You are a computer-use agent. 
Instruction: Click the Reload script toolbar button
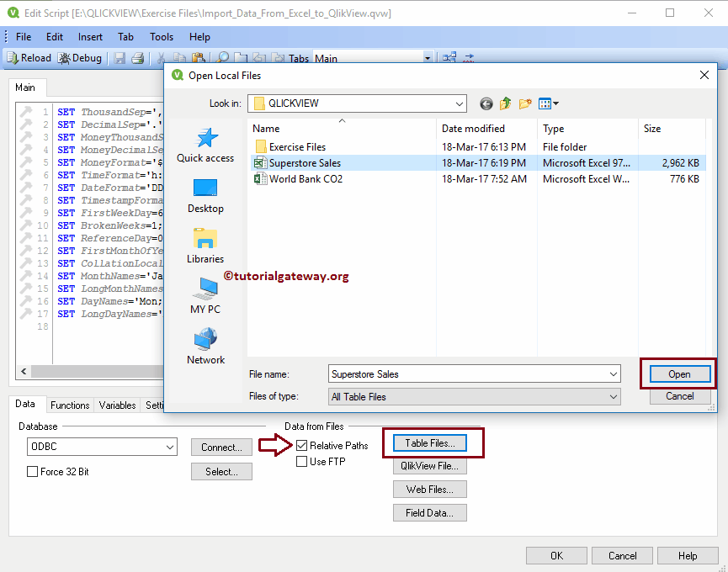[x=29, y=58]
